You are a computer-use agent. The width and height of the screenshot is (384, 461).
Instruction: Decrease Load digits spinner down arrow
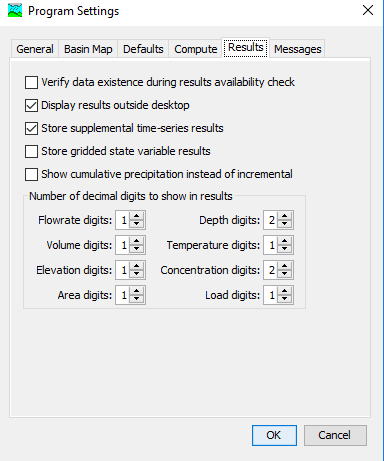(285, 299)
